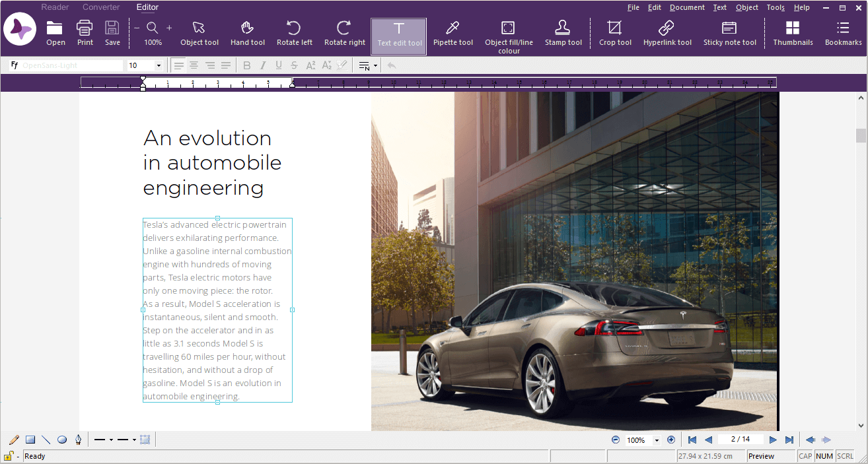Select the fountain pen path tool
The width and height of the screenshot is (868, 464).
78,440
